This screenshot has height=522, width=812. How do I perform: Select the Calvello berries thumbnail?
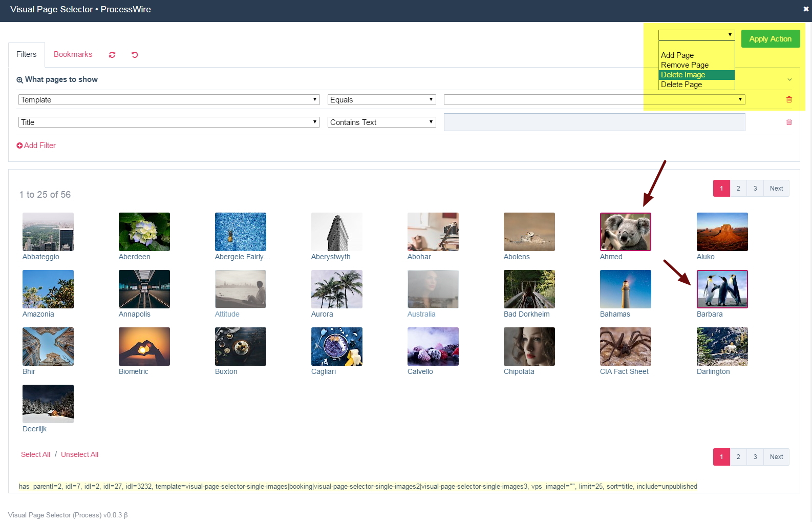[x=433, y=346]
